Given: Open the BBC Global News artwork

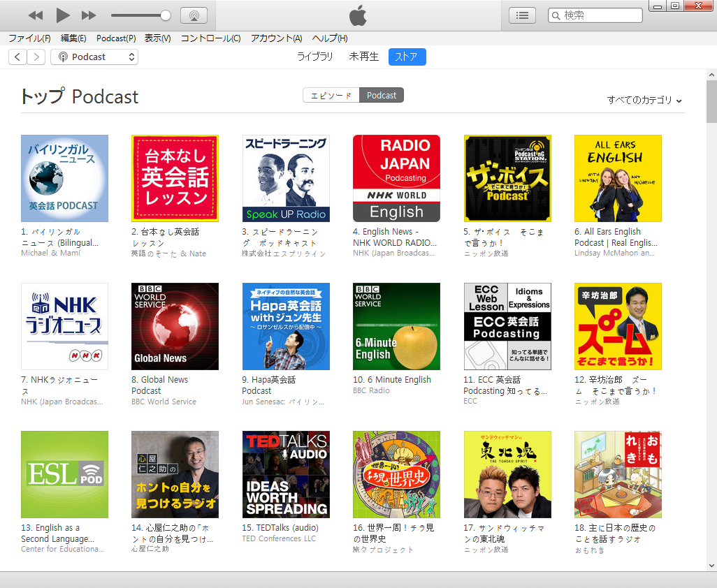Looking at the screenshot, I should (175, 326).
